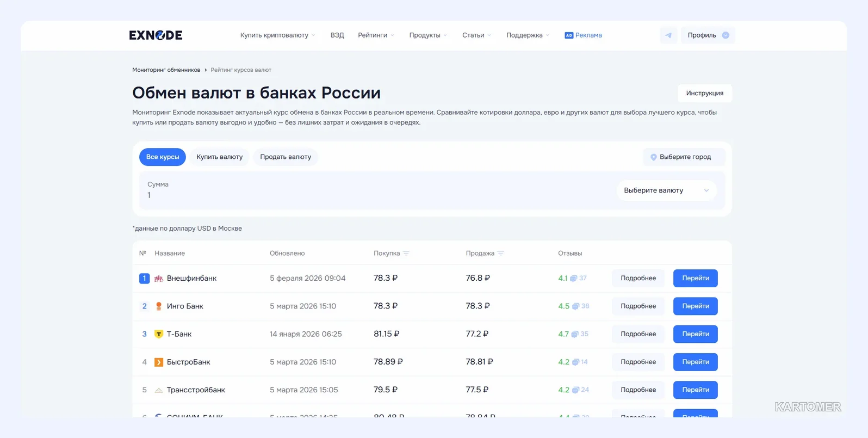Open reviews comment icon for БыстроБанк
This screenshot has width=868, height=438.
(x=575, y=362)
